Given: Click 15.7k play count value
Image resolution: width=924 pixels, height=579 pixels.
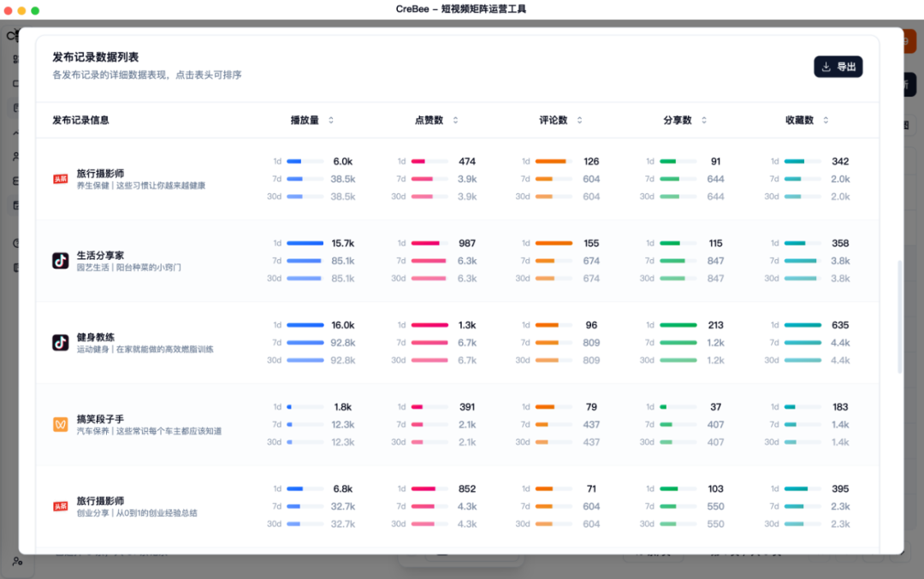Looking at the screenshot, I should pos(343,243).
